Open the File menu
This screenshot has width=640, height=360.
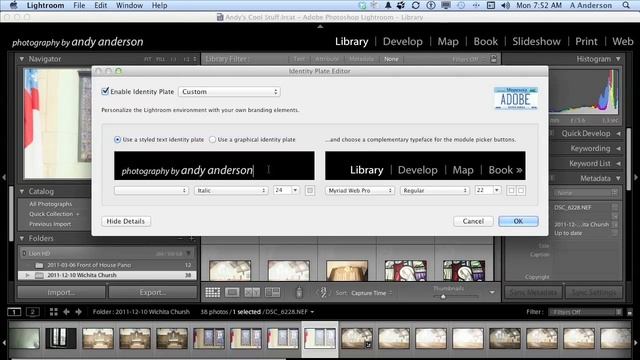point(79,5)
